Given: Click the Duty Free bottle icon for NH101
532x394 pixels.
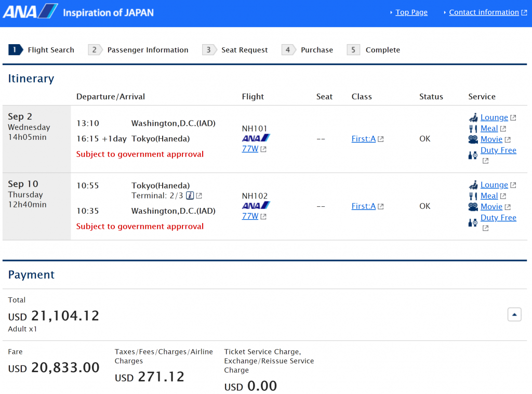Looking at the screenshot, I should pos(473,155).
